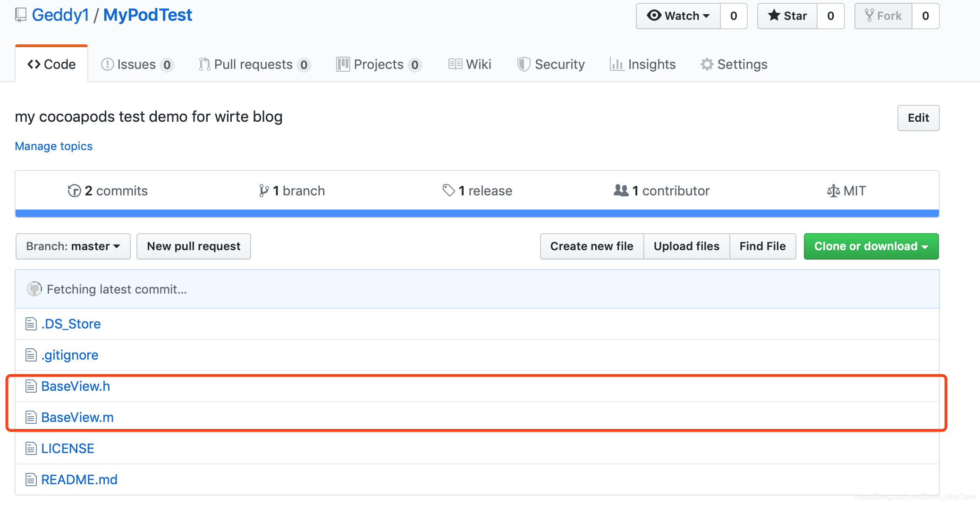
Task: Click the Wiki book icon
Action: coord(455,64)
